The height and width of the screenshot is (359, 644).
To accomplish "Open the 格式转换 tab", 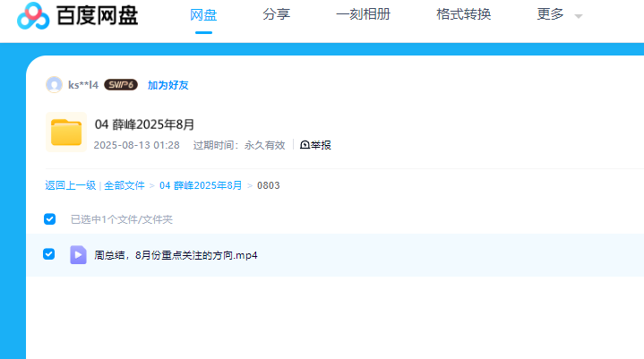I will [x=463, y=15].
